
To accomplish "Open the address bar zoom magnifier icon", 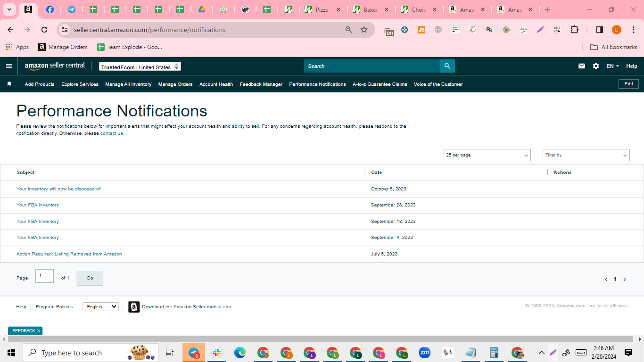I will coord(349,30).
